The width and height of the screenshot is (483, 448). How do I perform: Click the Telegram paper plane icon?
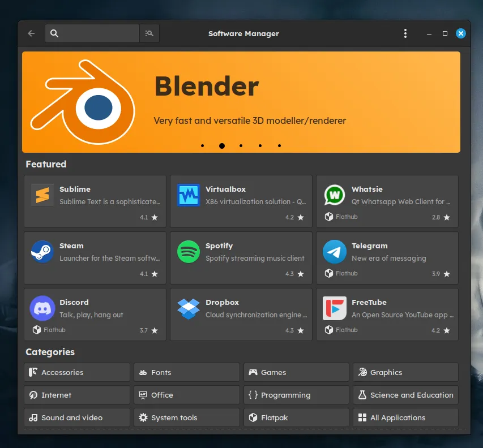(334, 251)
